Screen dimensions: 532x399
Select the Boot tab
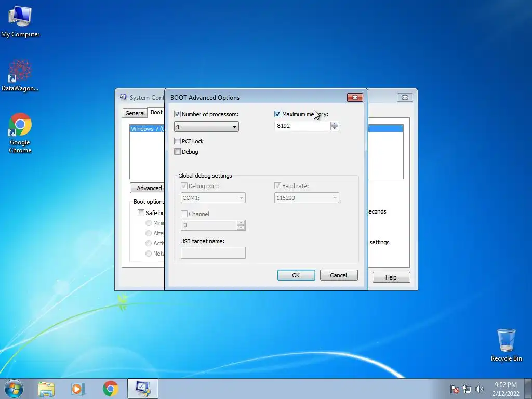pos(156,112)
